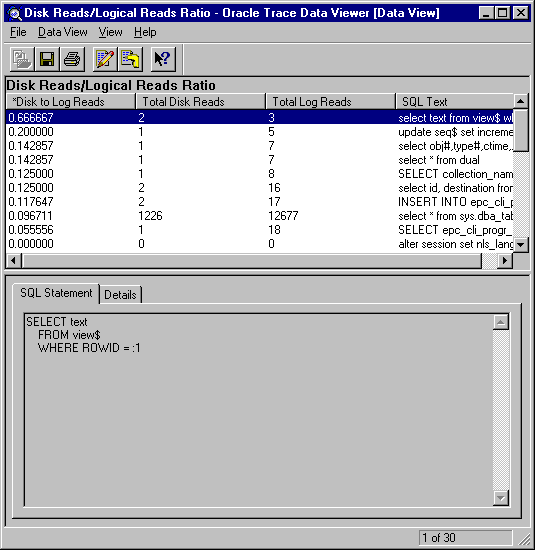Select the row with ratio 0.096711
This screenshot has height=550, width=535.
[260, 216]
